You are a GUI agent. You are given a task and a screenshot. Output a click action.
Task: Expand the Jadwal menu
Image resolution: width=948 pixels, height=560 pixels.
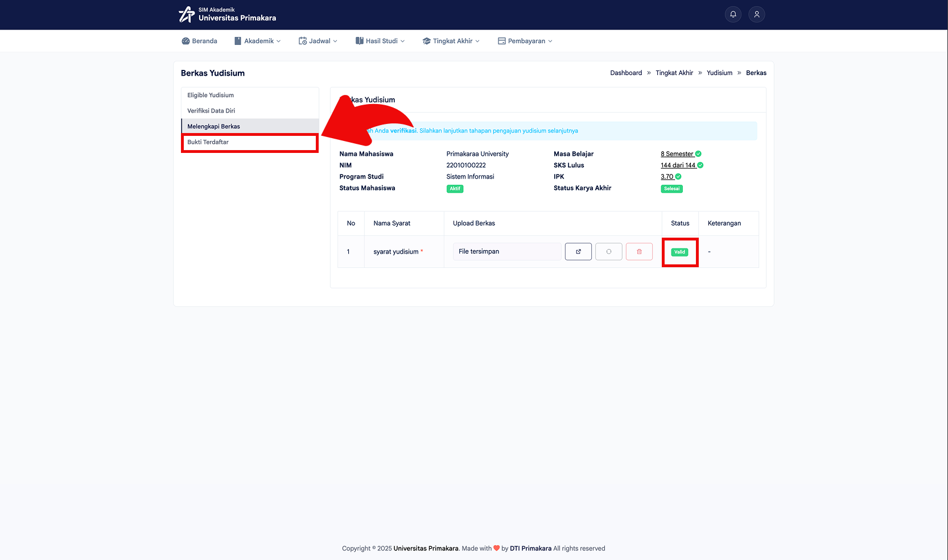coord(318,41)
